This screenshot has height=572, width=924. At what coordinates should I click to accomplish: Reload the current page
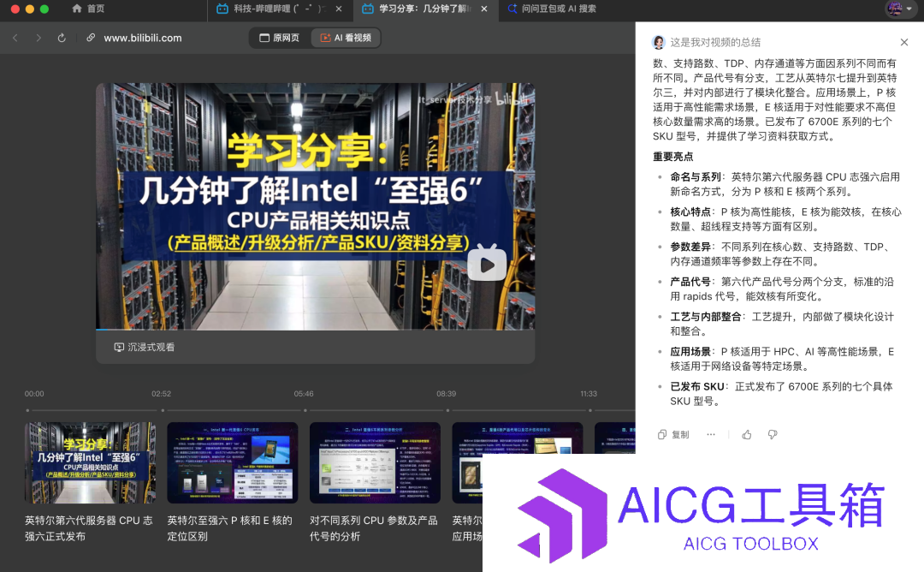(62, 38)
